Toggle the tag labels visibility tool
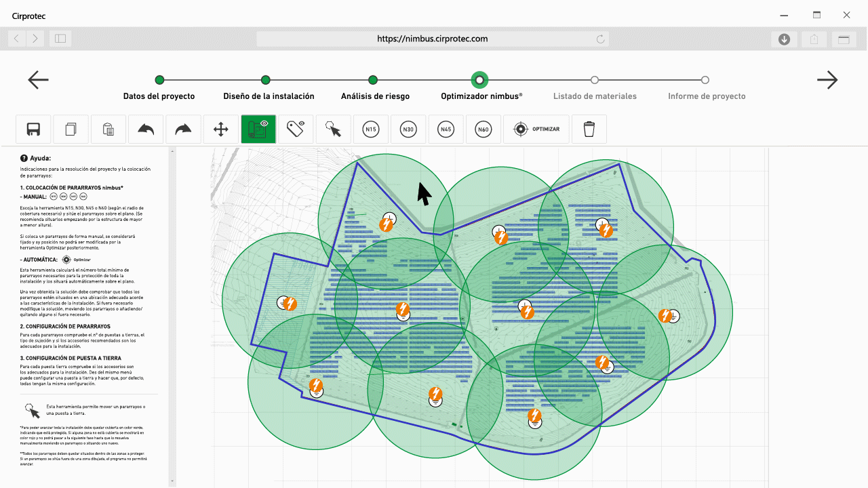Viewport: 868px width, 488px height. click(296, 129)
